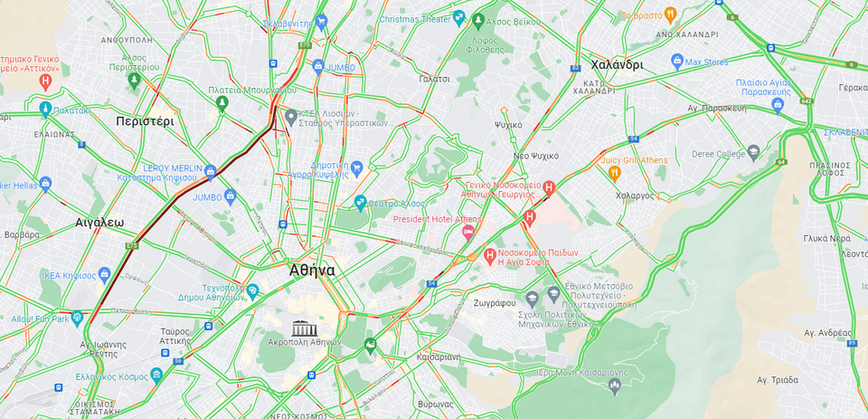
Task: Select the Χαλάνδρι district label
Action: (x=617, y=65)
